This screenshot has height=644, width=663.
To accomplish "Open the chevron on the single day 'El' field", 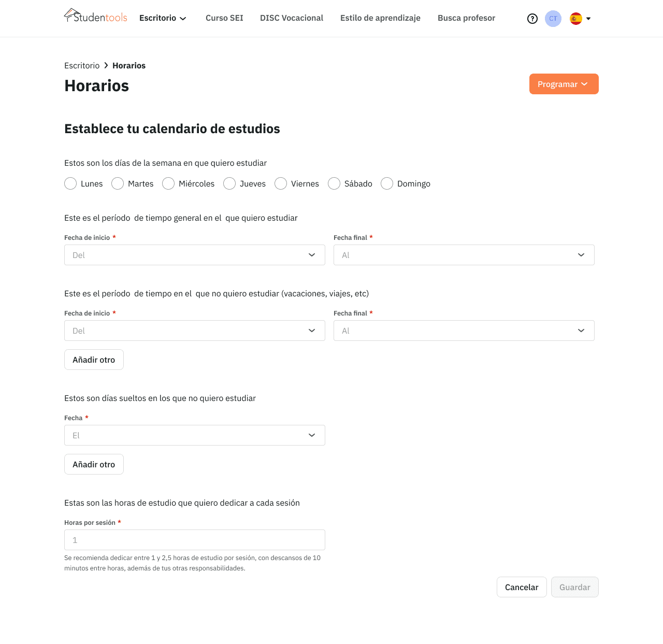I will [312, 435].
